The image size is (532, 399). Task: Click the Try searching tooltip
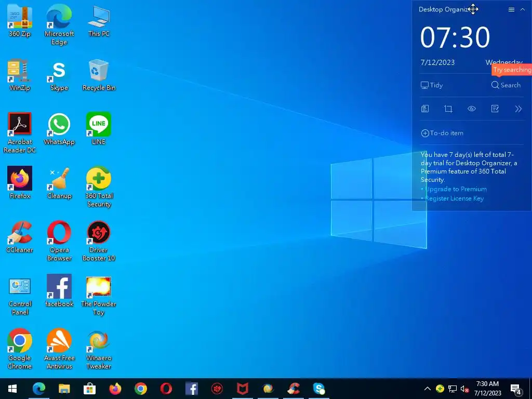(512, 70)
